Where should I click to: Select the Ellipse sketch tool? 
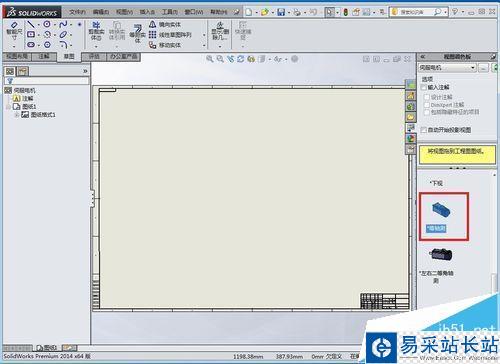(x=63, y=34)
